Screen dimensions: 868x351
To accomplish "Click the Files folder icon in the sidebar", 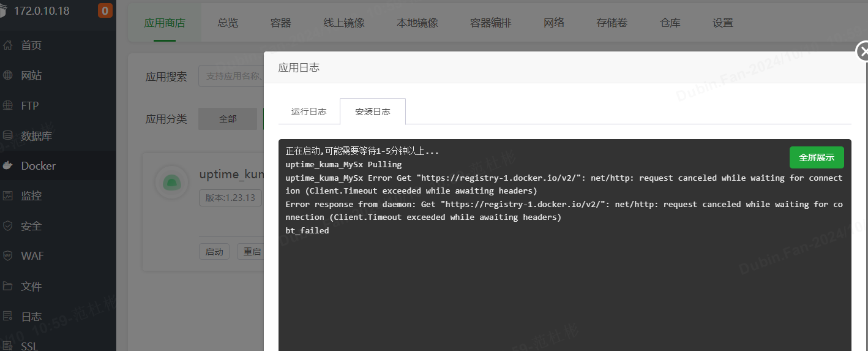I will click(x=8, y=286).
